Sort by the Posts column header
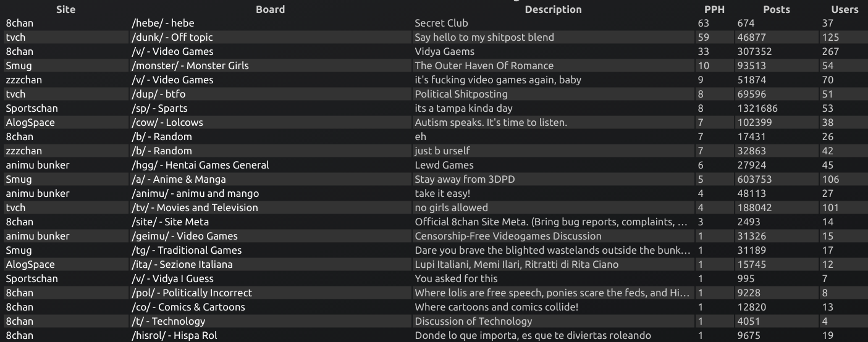868x342 pixels. coord(776,9)
